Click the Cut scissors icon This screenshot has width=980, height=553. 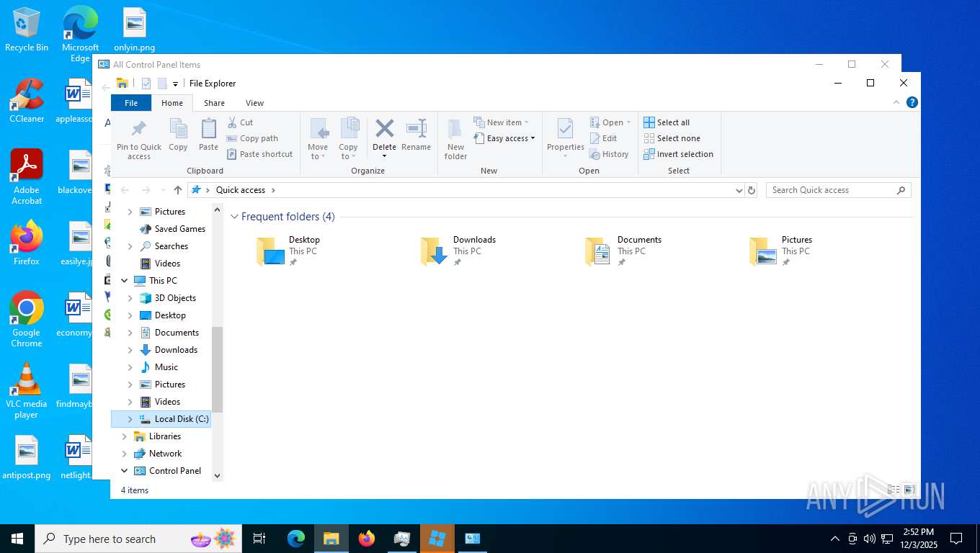click(x=232, y=122)
